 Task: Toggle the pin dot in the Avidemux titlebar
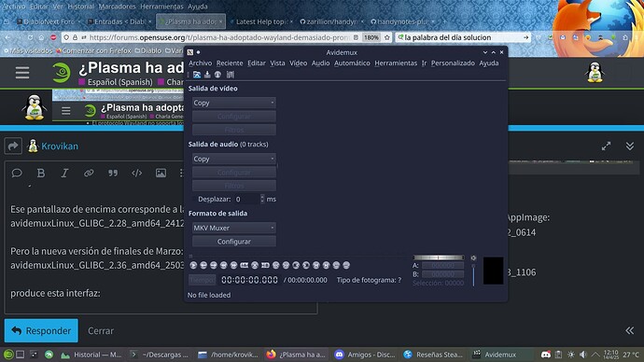coord(198,52)
